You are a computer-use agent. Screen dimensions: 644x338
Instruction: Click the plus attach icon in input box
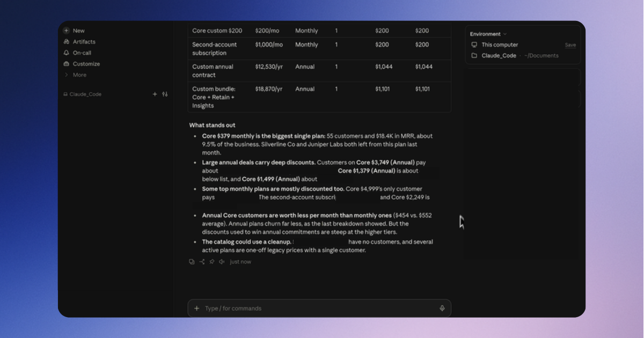click(196, 308)
